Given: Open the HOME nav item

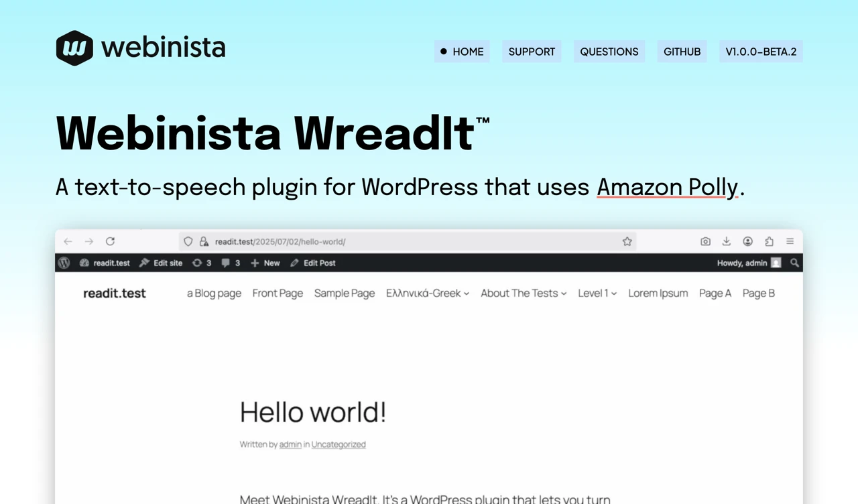Looking at the screenshot, I should point(462,52).
